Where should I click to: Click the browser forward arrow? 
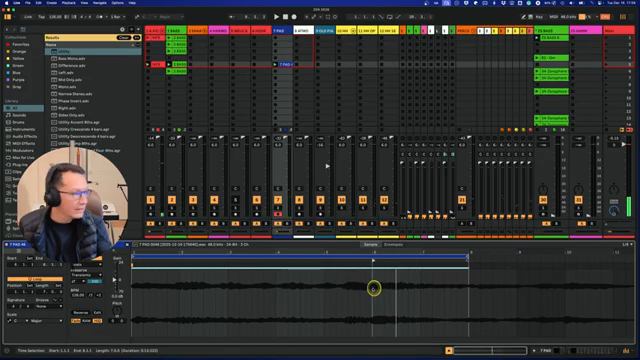pos(14,29)
